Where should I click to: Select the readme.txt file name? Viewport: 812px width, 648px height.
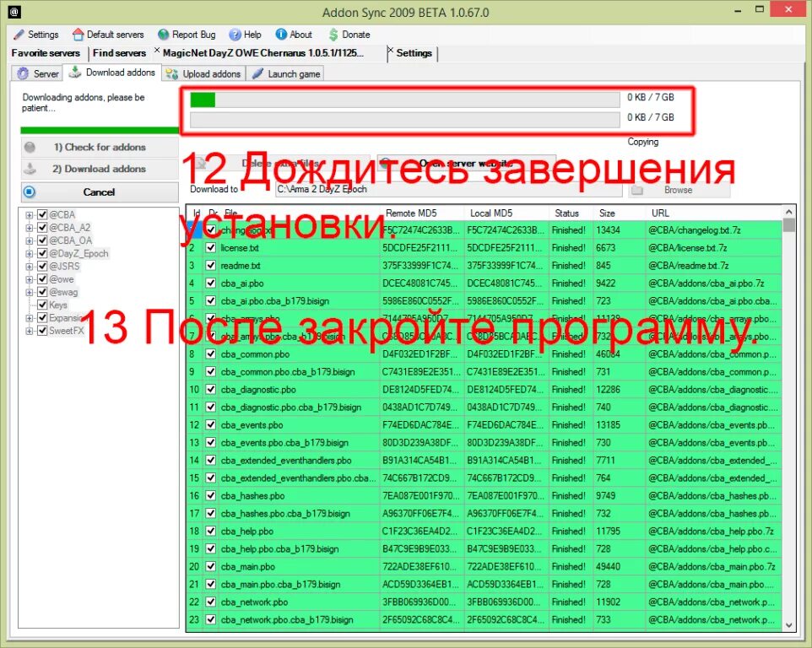pos(241,266)
